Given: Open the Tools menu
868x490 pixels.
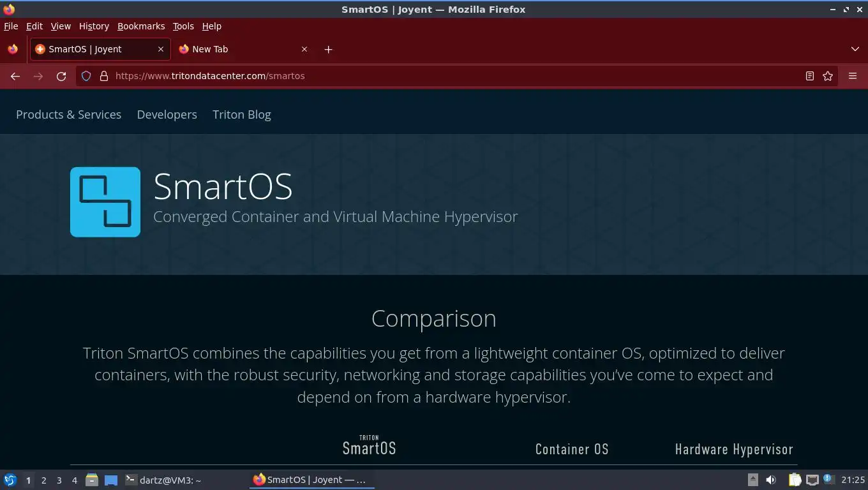Looking at the screenshot, I should (183, 26).
